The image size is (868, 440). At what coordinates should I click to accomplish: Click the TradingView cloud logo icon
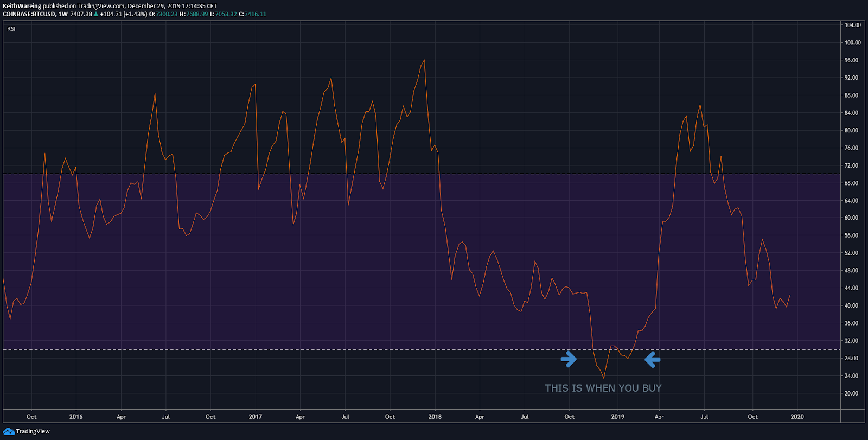point(9,431)
